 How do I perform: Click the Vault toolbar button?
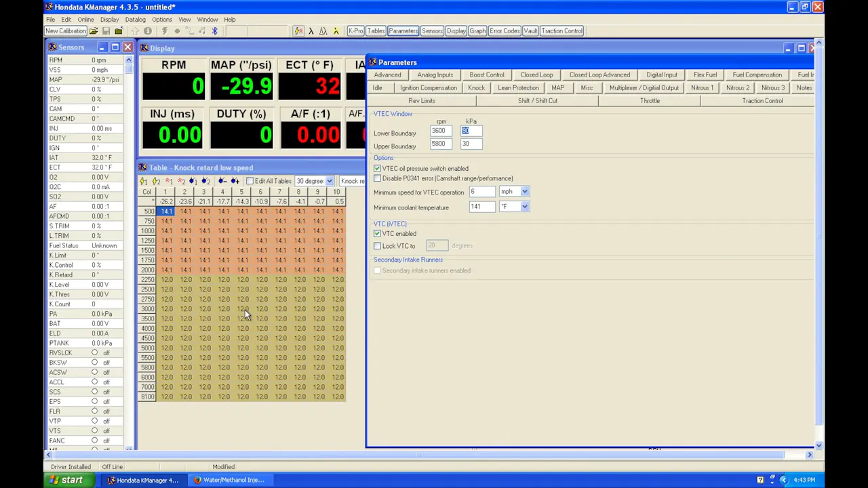tap(530, 30)
